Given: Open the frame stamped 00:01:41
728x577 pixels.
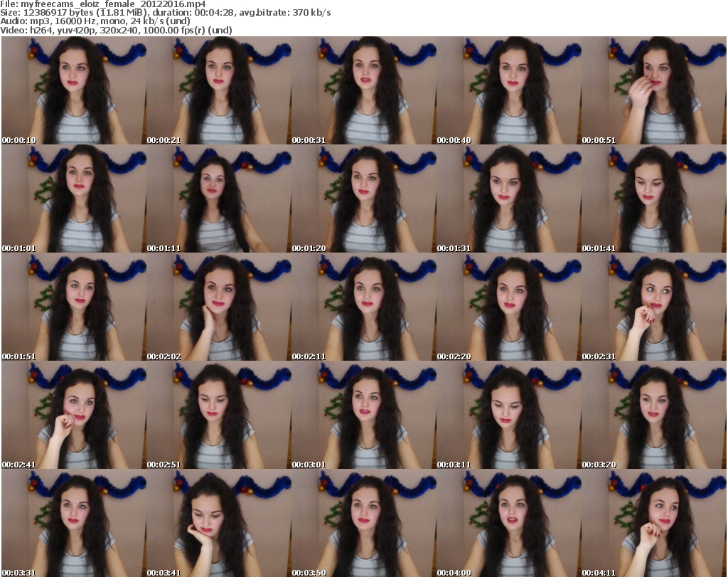Looking at the screenshot, I should coord(654,198).
